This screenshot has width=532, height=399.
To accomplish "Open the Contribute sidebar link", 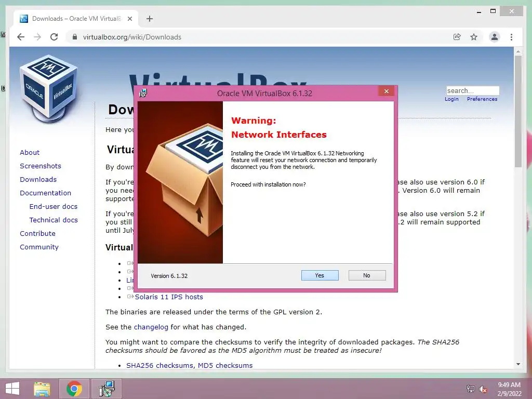I will pyautogui.click(x=37, y=234).
